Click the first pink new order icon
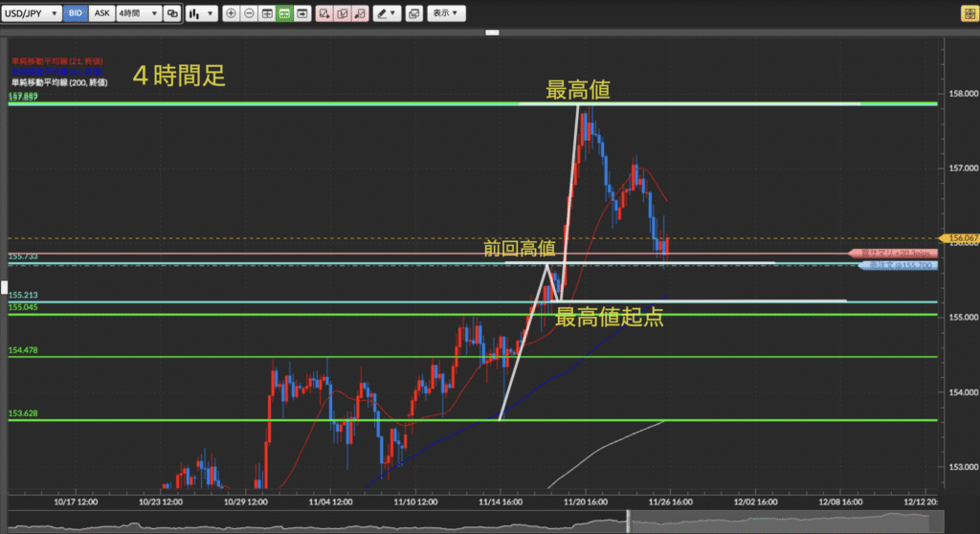Image resolution: width=980 pixels, height=534 pixels. tap(325, 13)
